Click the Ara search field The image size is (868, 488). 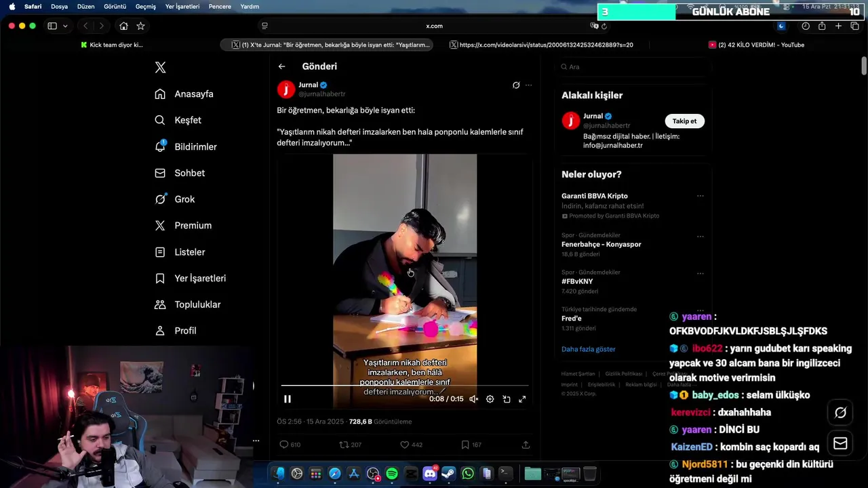[633, 67]
